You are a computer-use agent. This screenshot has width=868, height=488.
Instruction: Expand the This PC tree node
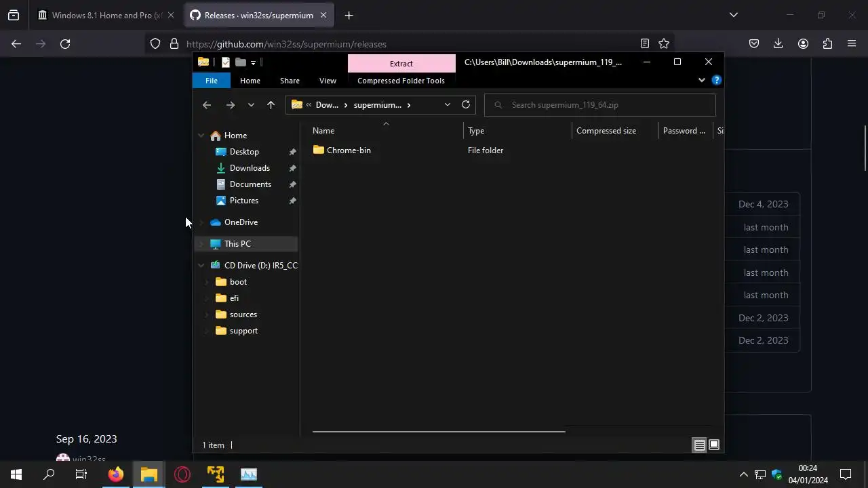point(201,244)
